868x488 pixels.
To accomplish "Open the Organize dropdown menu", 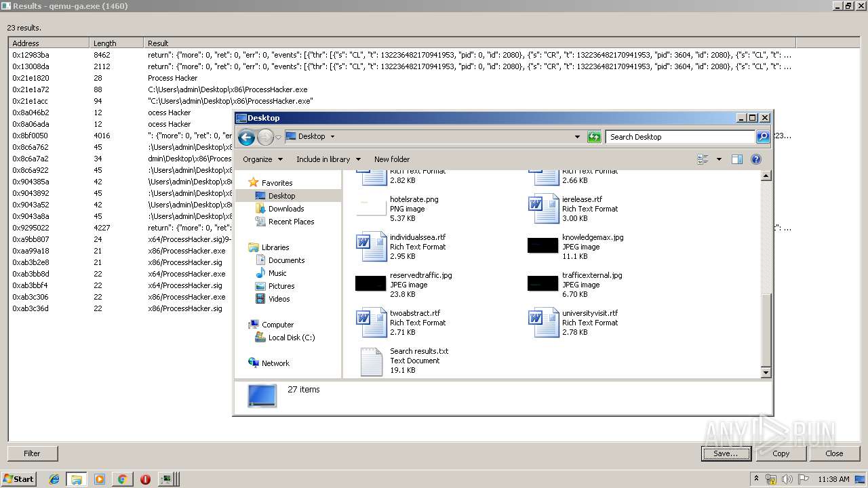I will (x=262, y=159).
